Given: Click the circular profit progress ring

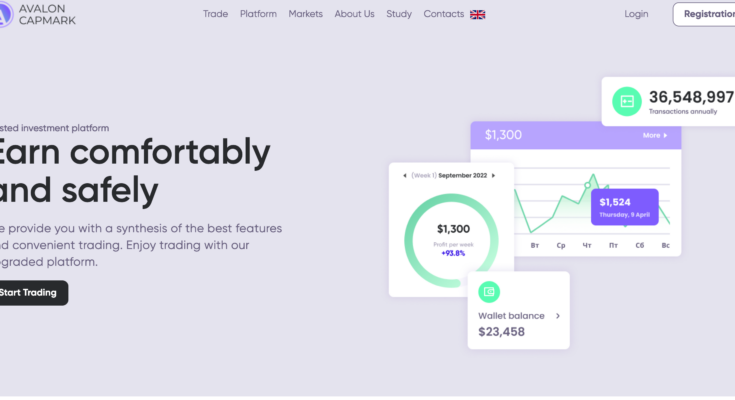Looking at the screenshot, I should (x=452, y=241).
